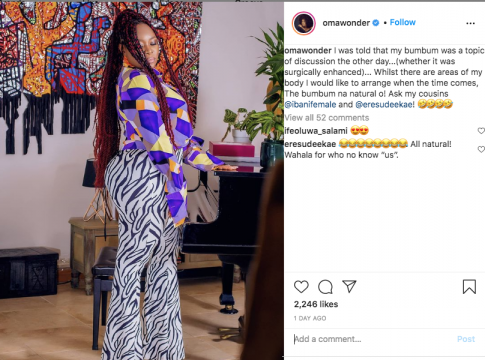485x360 pixels.
Task: Click the 1 DAY AGO timestamp
Action: [x=310, y=318]
